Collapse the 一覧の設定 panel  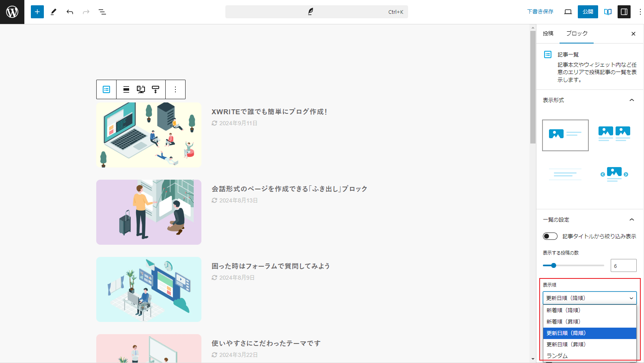point(631,220)
